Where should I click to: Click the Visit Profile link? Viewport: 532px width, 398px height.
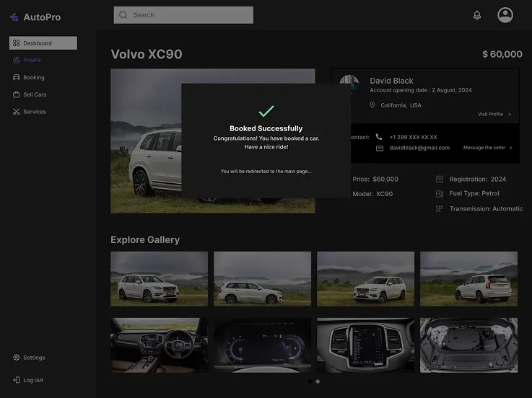pyautogui.click(x=494, y=114)
